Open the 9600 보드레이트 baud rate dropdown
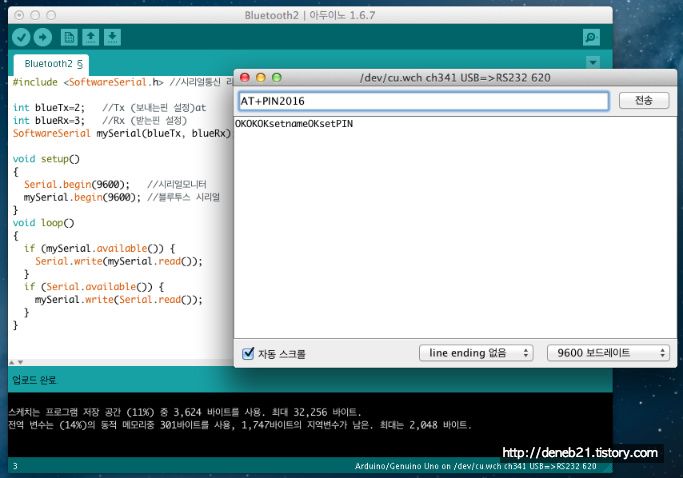The image size is (683, 478). 608,353
